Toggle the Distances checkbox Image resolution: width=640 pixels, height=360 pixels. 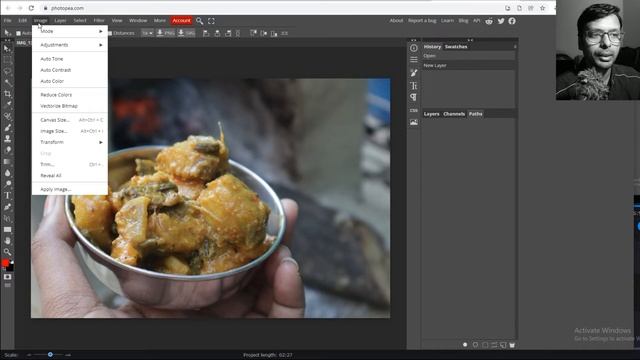click(x=110, y=33)
